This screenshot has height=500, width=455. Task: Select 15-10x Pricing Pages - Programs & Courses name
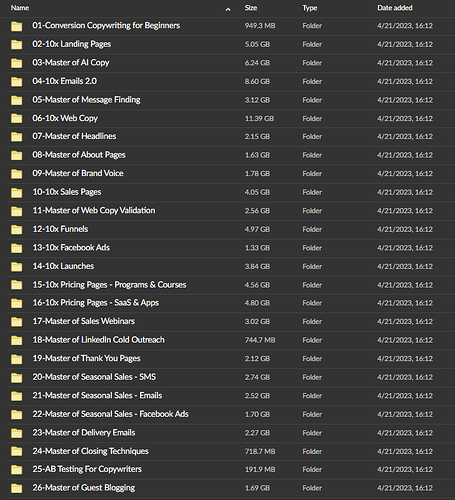(109, 285)
